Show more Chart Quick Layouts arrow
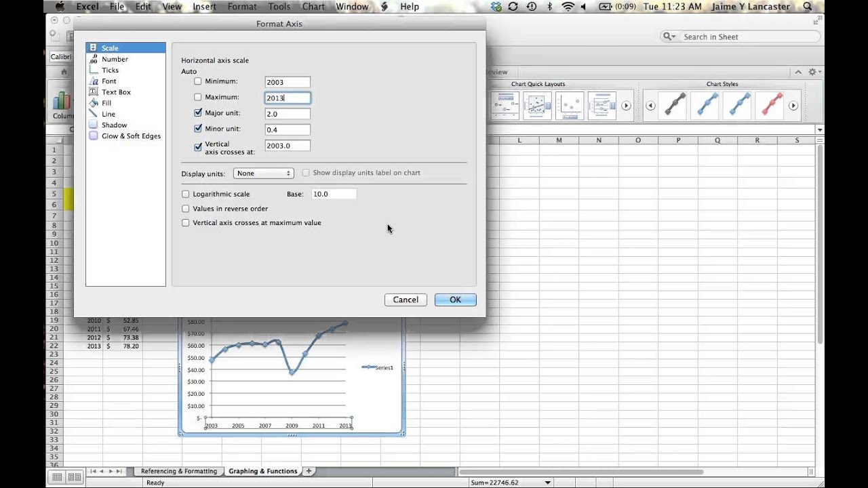The width and height of the screenshot is (868, 488). [x=626, y=106]
